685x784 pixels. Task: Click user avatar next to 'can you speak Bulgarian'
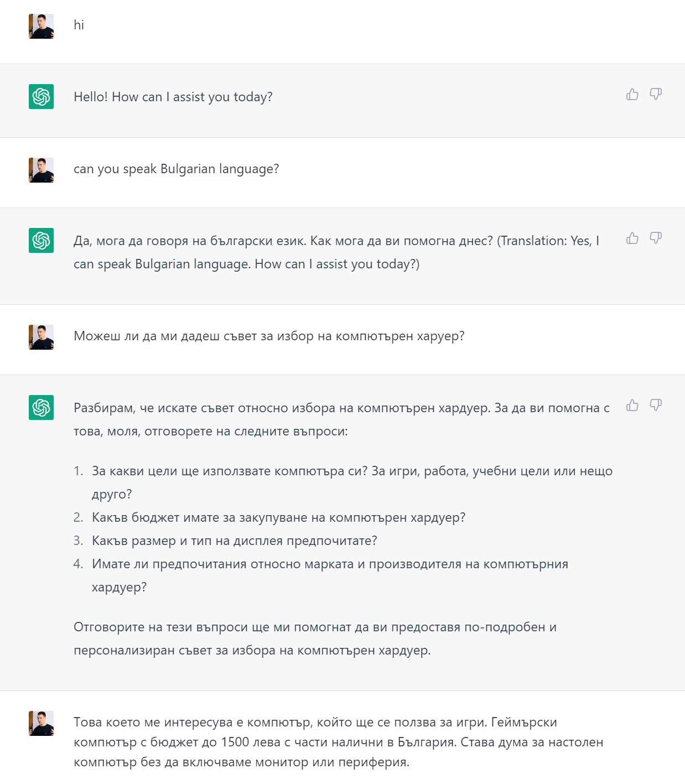(x=41, y=170)
